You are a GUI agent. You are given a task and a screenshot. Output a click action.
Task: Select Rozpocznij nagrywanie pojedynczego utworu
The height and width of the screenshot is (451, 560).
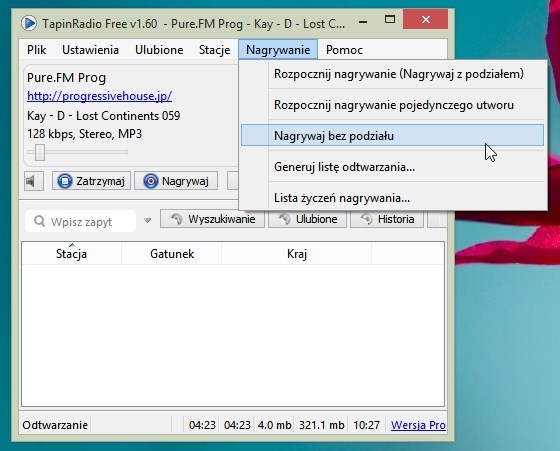(392, 105)
